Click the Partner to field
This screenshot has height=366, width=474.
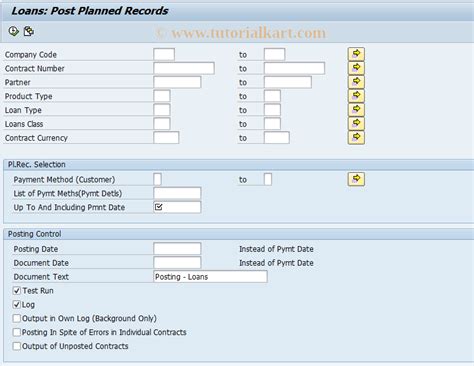coord(288,82)
